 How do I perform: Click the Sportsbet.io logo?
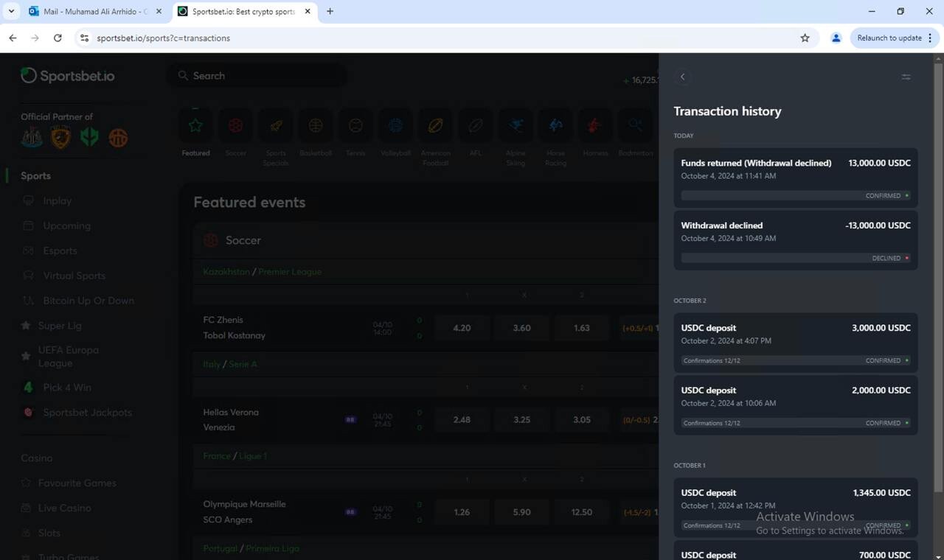[68, 75]
